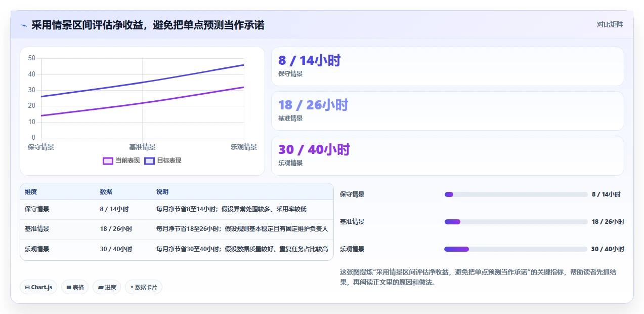Click the table cell 18 / 26小时
The width and height of the screenshot is (644, 314).
pos(116,229)
